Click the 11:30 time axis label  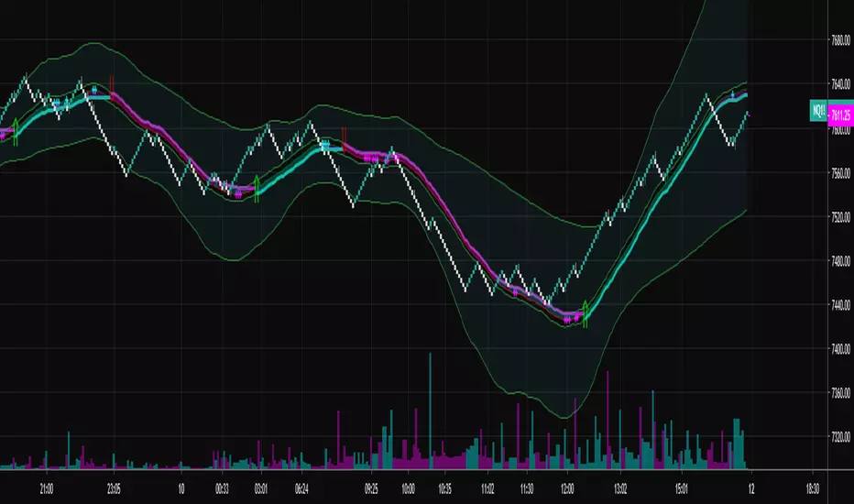coord(526,488)
